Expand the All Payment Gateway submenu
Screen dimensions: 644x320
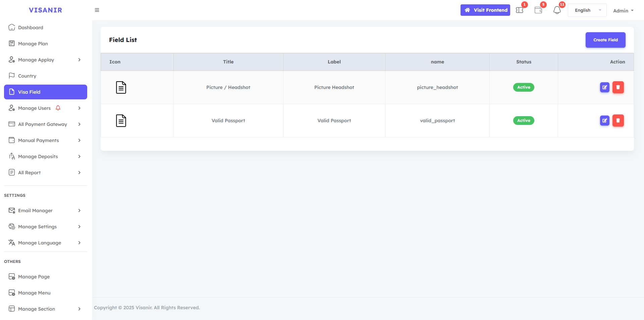(x=46, y=124)
